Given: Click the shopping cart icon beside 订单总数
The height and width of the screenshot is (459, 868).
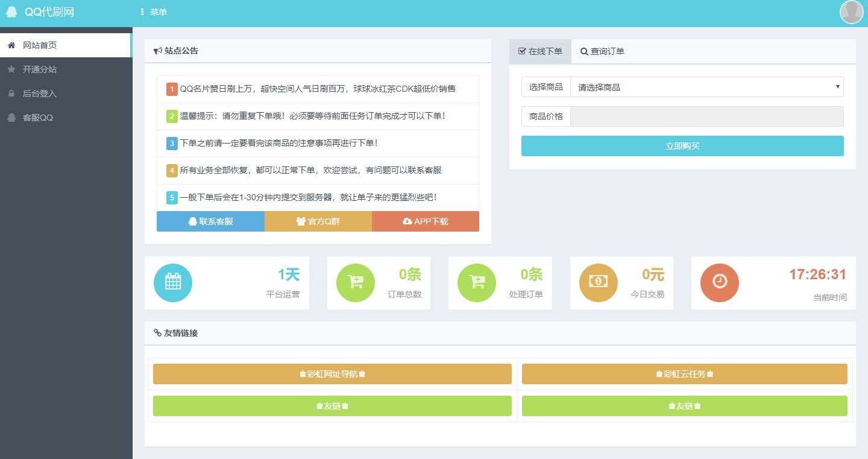Looking at the screenshot, I should click(x=355, y=282).
